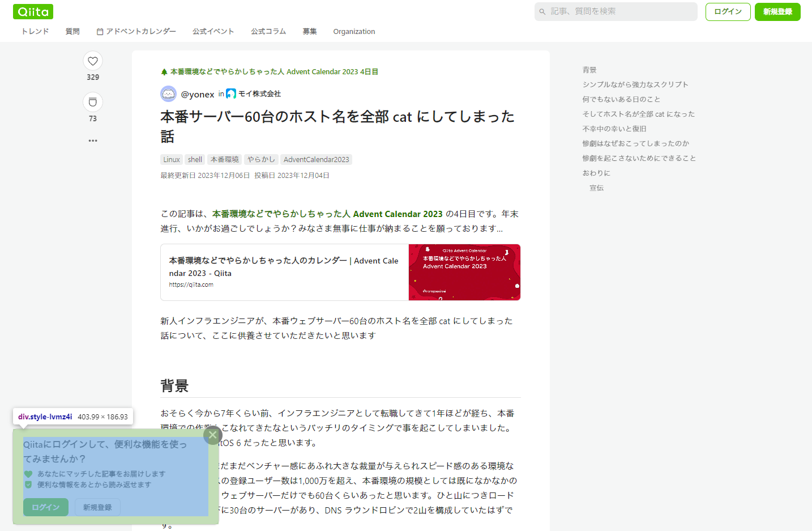
Task: Dismiss the Qiita login prompt popup
Action: pyautogui.click(x=212, y=435)
